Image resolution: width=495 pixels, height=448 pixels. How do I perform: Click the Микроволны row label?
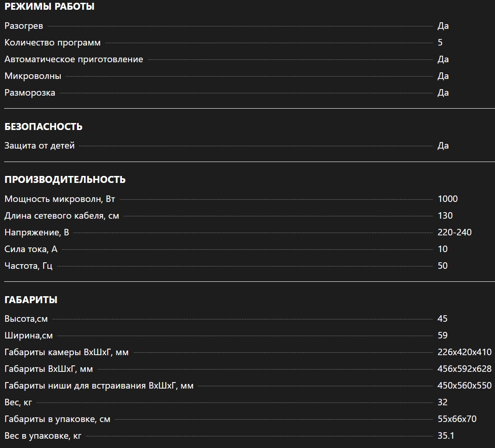tap(33, 76)
